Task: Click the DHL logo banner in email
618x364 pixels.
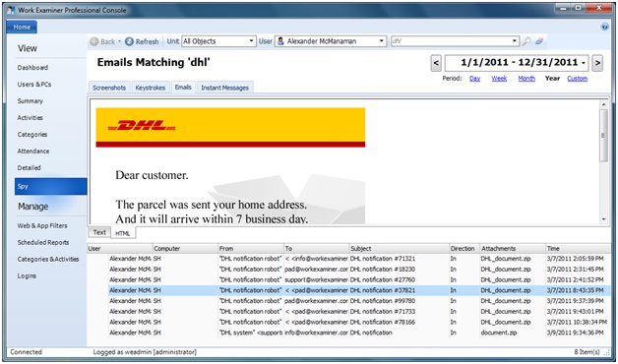Action: (x=230, y=127)
